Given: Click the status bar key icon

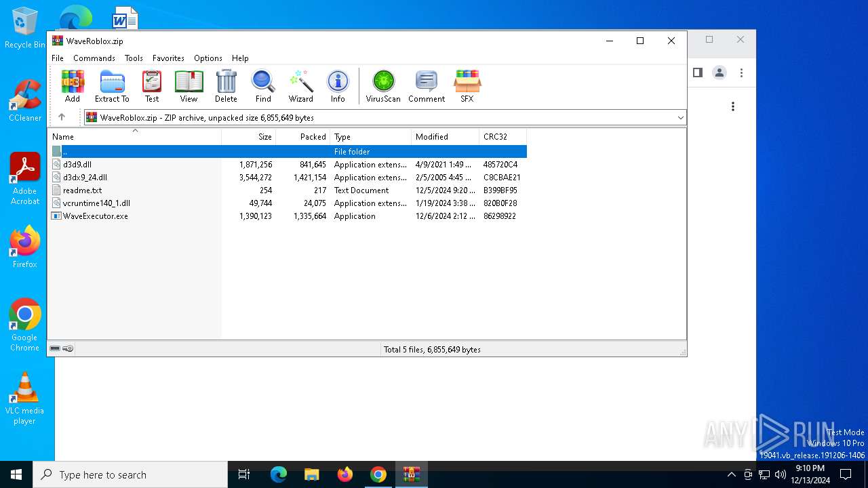Looking at the screenshot, I should [68, 349].
